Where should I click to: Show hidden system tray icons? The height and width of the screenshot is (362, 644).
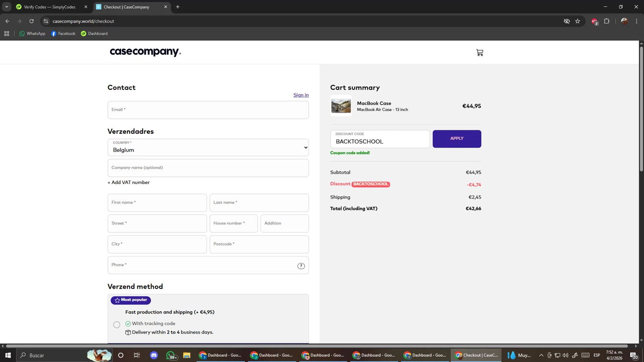tap(541, 355)
